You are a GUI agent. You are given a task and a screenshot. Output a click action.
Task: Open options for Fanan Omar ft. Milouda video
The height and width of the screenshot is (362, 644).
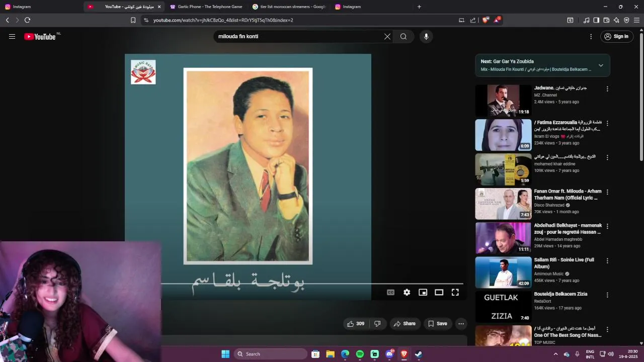pos(607,192)
